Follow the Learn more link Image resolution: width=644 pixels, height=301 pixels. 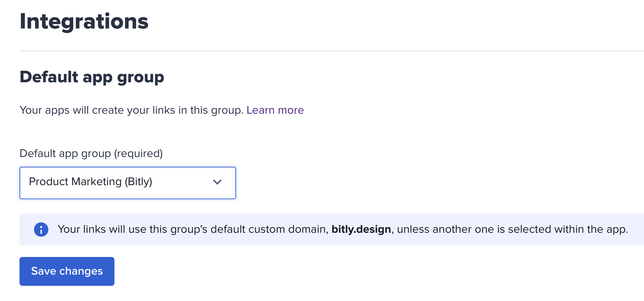tap(275, 110)
